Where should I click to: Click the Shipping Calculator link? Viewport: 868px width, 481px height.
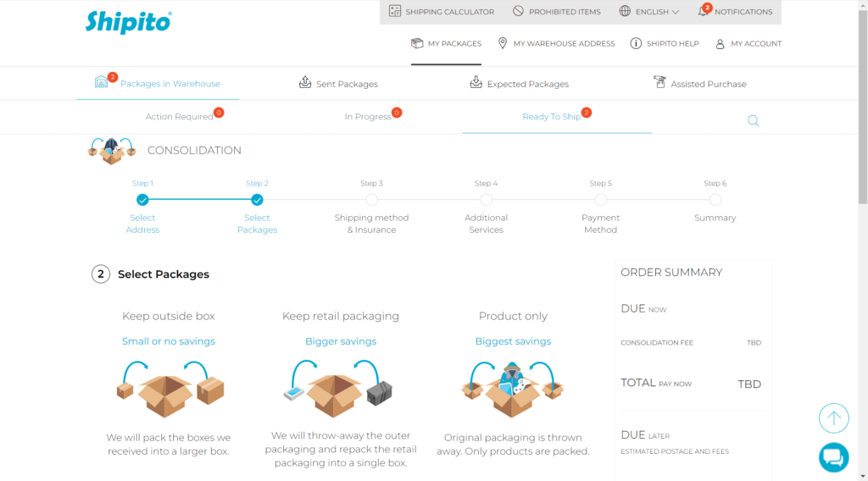(x=450, y=12)
